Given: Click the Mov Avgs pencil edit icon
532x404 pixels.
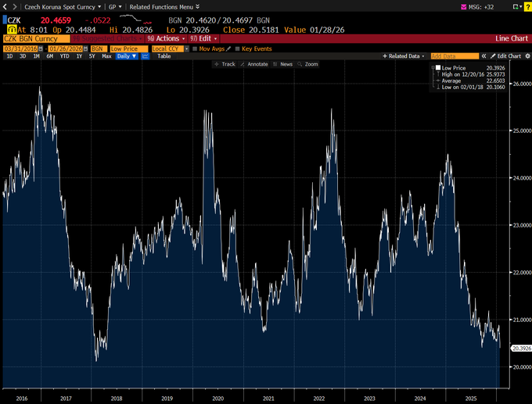Looking at the screenshot, I should coord(228,48).
